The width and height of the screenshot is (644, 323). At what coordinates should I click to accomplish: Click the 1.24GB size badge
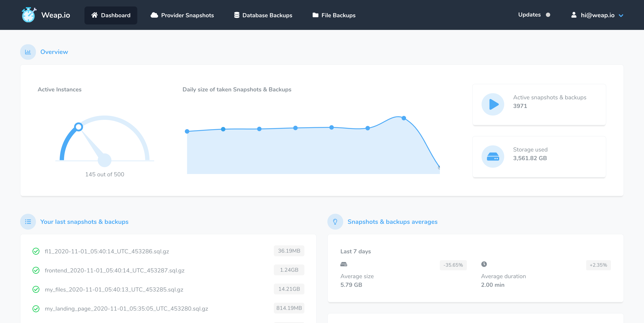coord(289,270)
